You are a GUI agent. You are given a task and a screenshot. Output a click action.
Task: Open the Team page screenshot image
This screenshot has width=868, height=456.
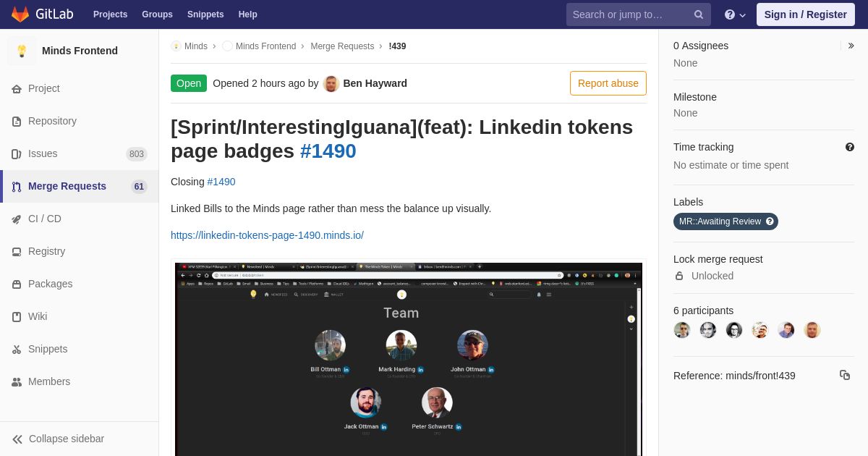coord(409,359)
